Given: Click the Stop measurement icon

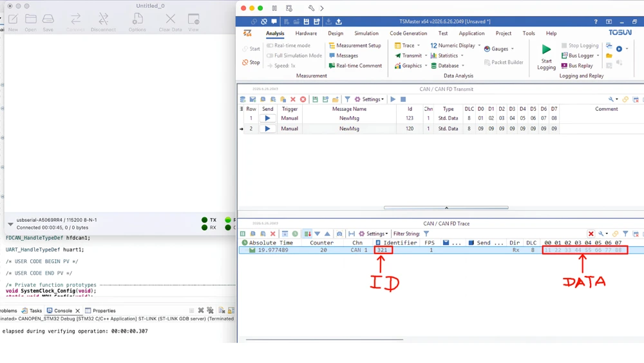Looking at the screenshot, I should (245, 63).
